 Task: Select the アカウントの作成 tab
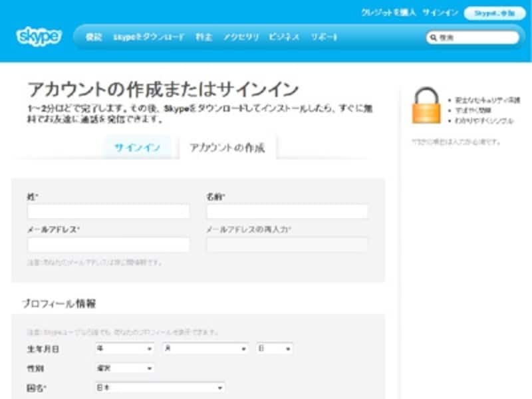coord(227,147)
